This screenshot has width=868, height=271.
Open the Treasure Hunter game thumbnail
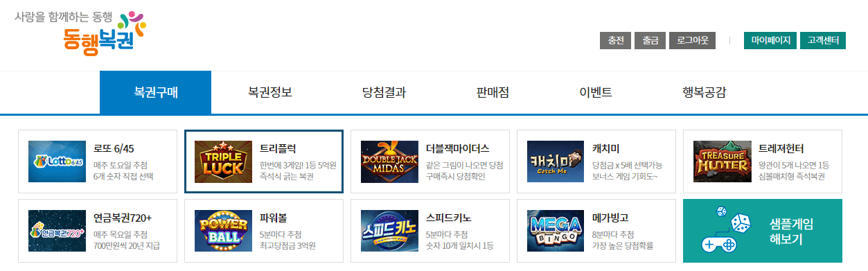tap(722, 161)
